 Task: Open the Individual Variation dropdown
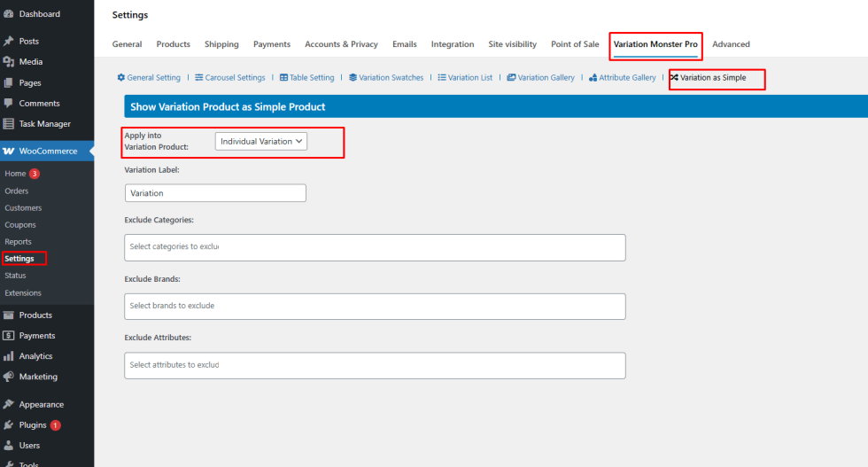pyautogui.click(x=261, y=141)
